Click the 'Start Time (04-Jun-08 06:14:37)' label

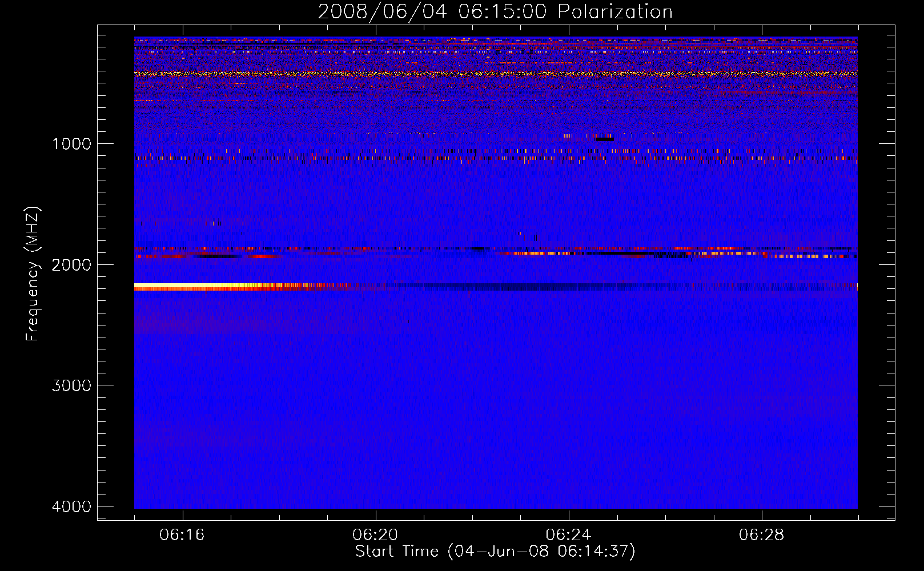[495, 552]
